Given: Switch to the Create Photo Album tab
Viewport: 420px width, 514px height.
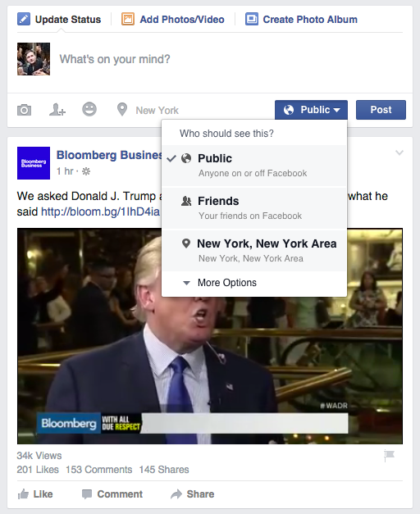Looking at the screenshot, I should 301,20.
